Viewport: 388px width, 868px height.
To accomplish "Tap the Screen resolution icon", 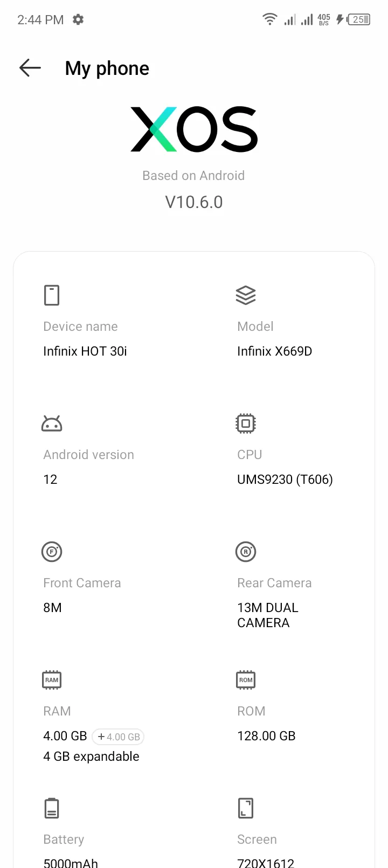I will tap(246, 808).
